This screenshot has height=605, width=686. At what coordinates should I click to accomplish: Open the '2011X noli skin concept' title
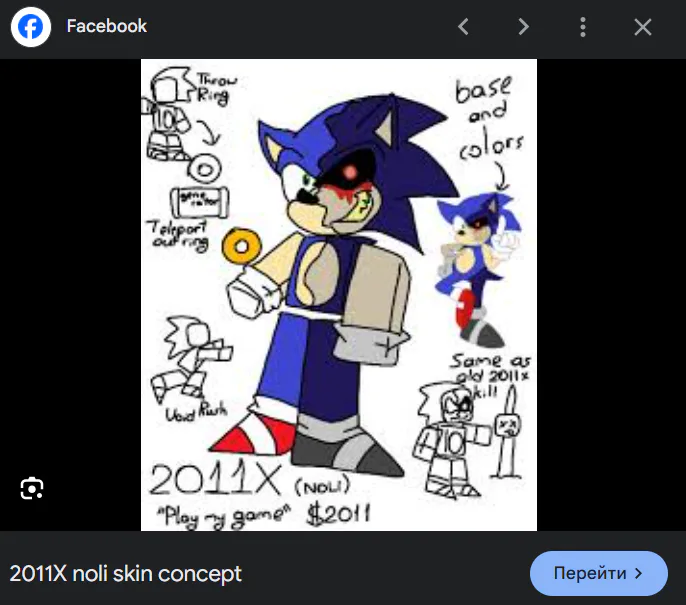(126, 574)
